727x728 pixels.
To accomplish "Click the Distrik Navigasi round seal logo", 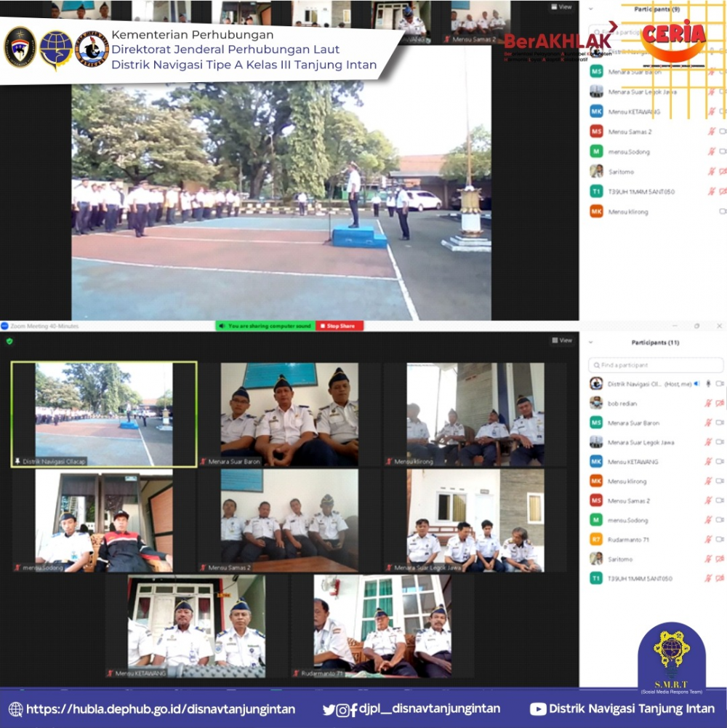I will tap(92, 49).
